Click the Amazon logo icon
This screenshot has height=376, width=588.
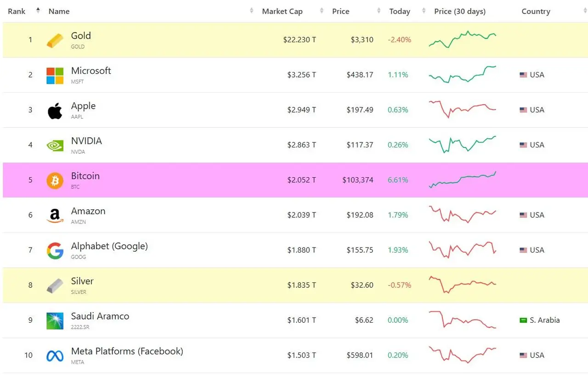coord(55,216)
